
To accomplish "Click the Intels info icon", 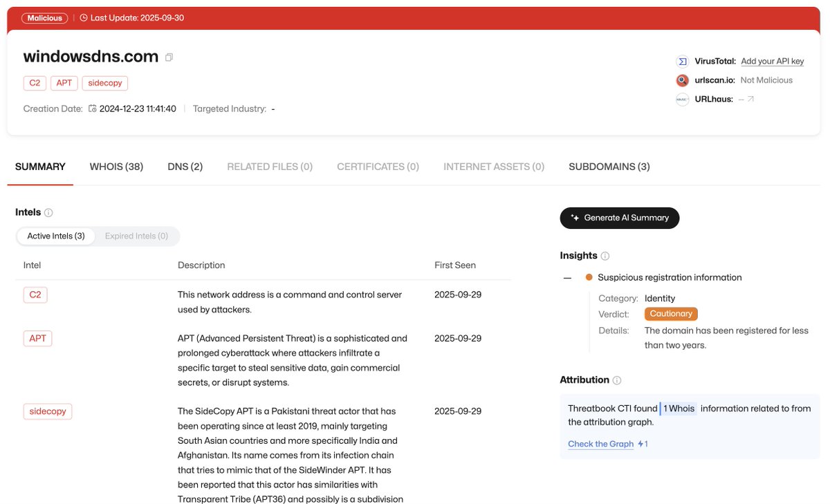I will [x=48, y=213].
